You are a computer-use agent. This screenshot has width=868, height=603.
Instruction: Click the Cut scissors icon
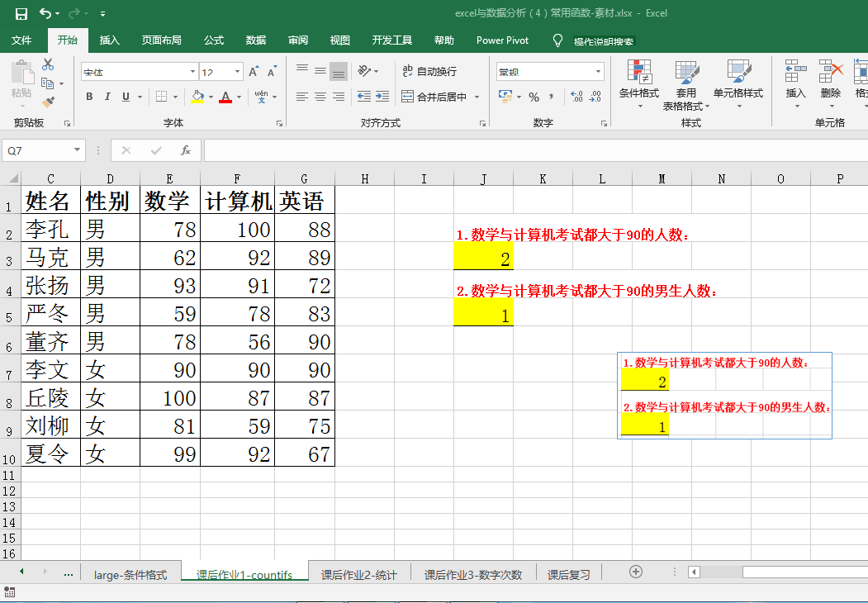(48, 64)
